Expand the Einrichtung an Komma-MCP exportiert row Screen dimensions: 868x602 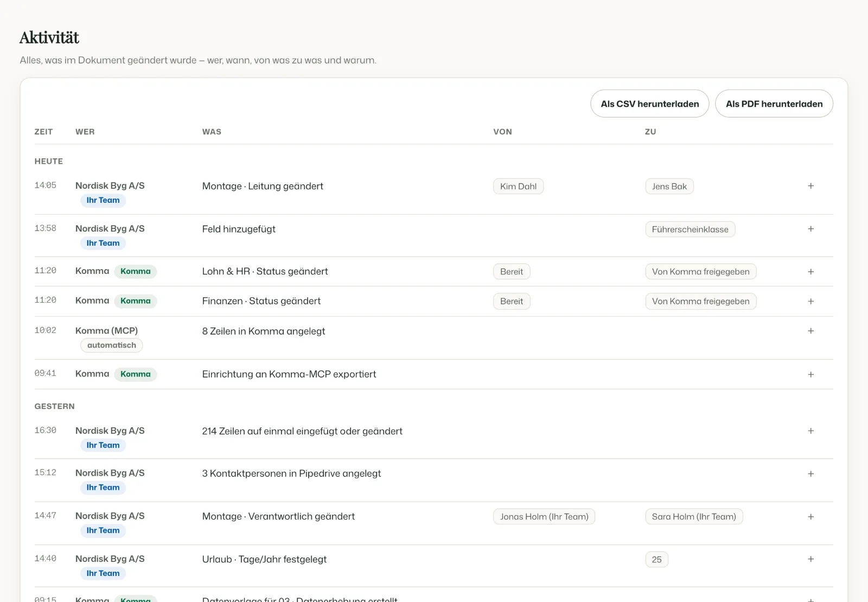[810, 374]
